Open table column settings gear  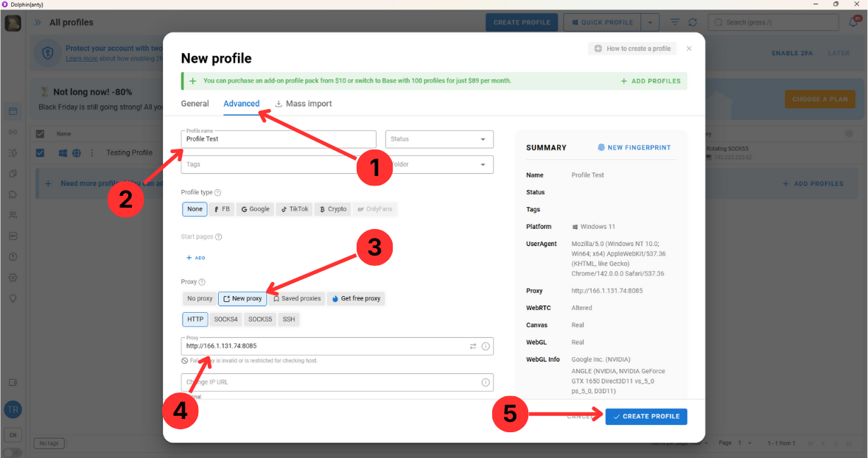click(x=849, y=134)
